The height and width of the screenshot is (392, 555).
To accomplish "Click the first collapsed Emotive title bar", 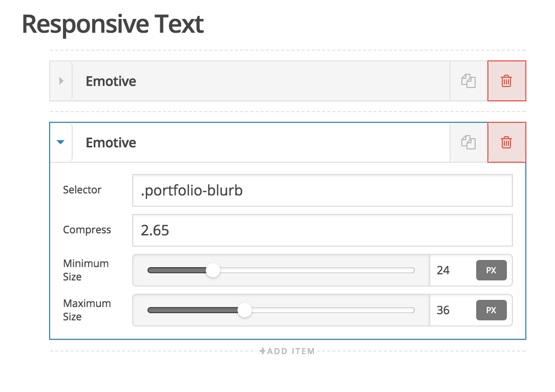I will (x=261, y=81).
